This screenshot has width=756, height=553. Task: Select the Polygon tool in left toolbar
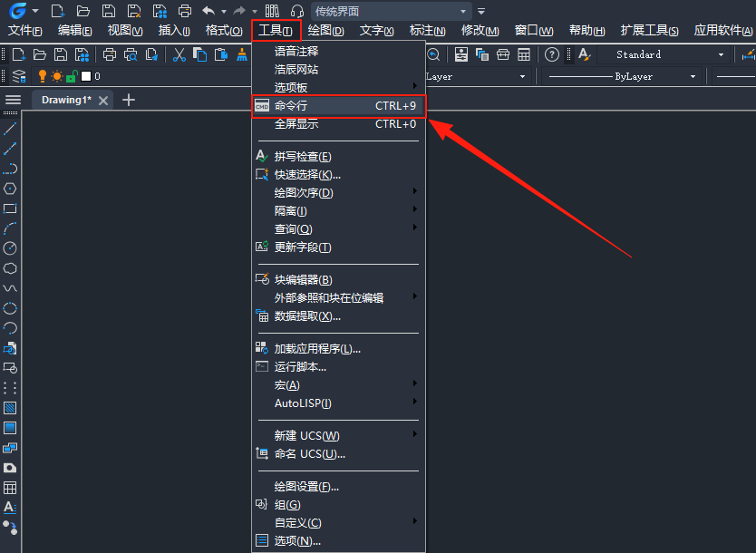(x=10, y=189)
